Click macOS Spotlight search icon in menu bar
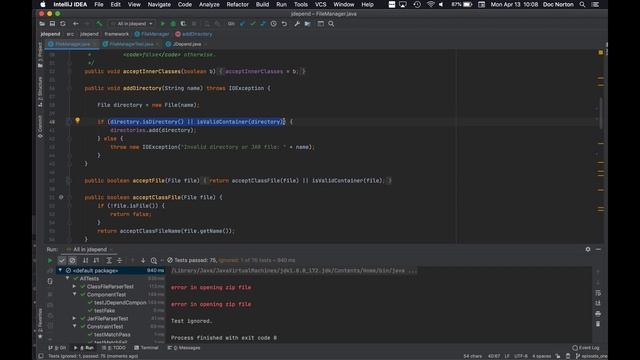The height and width of the screenshot is (360, 640). click(582, 4)
